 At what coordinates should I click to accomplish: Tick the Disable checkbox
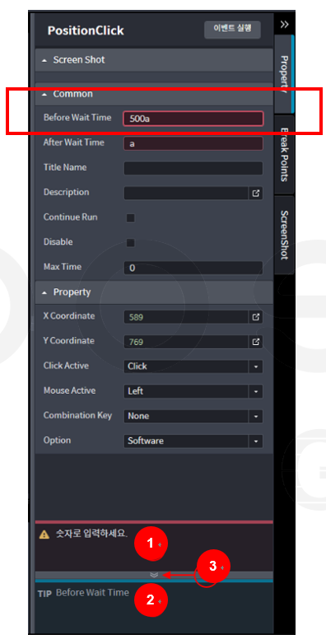pyautogui.click(x=131, y=243)
